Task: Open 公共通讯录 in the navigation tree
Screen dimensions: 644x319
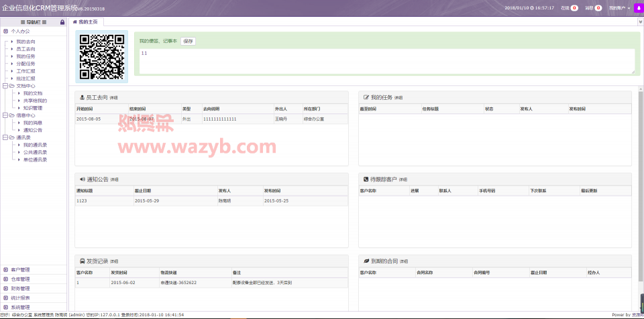Action: coord(36,152)
